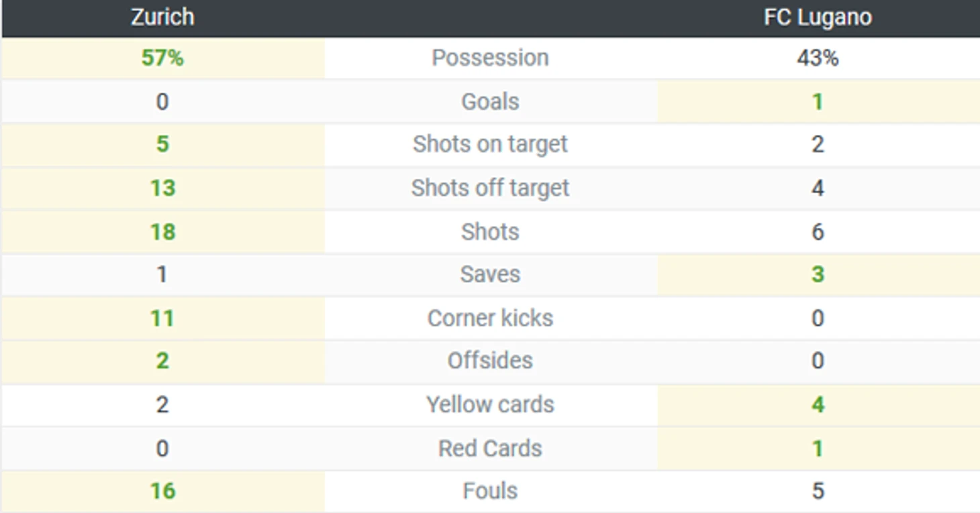Image resolution: width=980 pixels, height=513 pixels.
Task: Click FC Lugano's highlighted goals value
Action: tap(818, 102)
